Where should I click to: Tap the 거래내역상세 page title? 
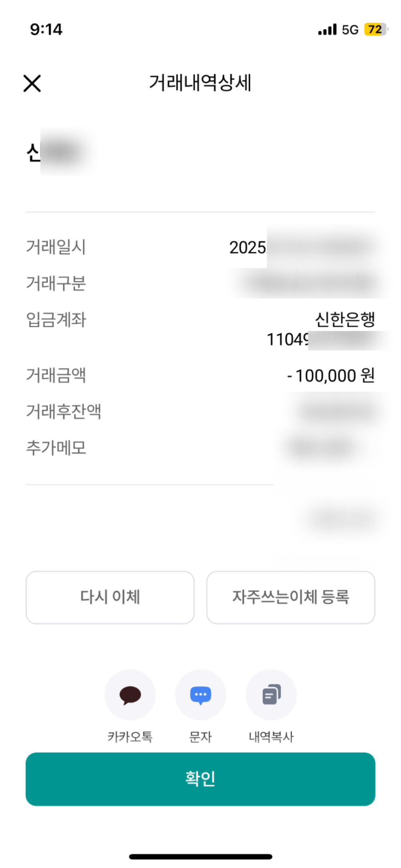[x=200, y=83]
